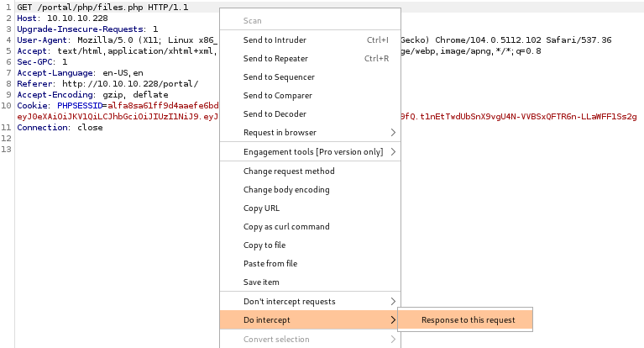
Task: Click the GET /portal/php/files.php request line
Action: [x=102, y=7]
